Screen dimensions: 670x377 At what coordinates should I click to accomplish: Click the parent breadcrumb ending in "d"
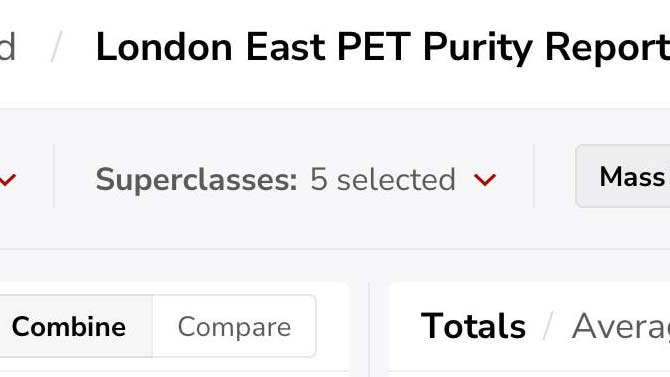pyautogui.click(x=7, y=46)
